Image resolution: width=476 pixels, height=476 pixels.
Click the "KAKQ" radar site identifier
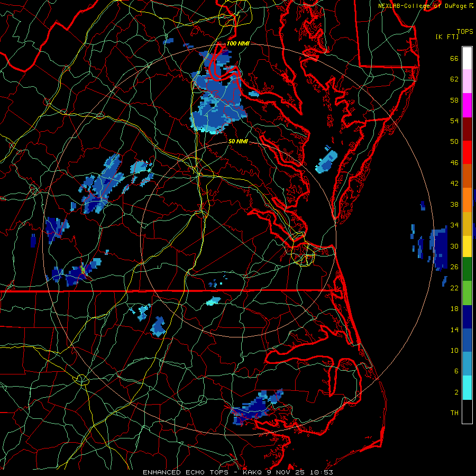[x=253, y=472]
